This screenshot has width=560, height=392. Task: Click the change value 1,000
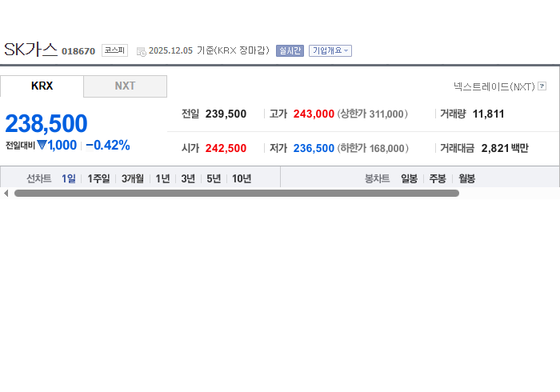click(62, 145)
